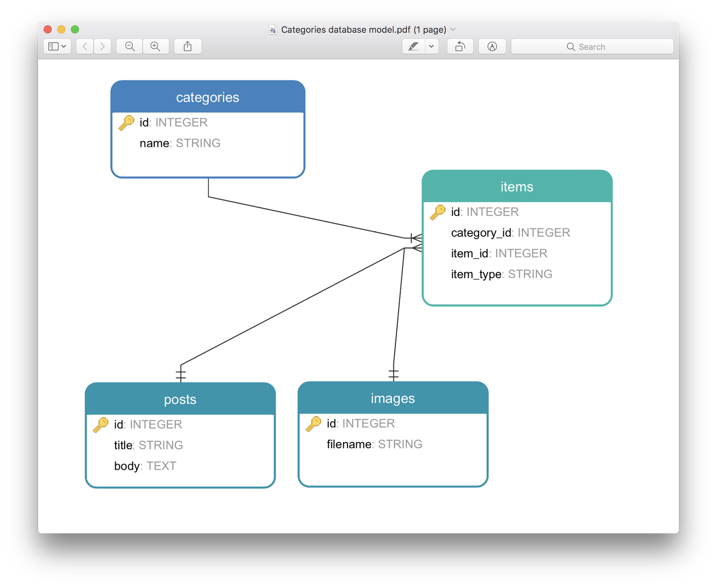Open the Share options

pyautogui.click(x=187, y=46)
